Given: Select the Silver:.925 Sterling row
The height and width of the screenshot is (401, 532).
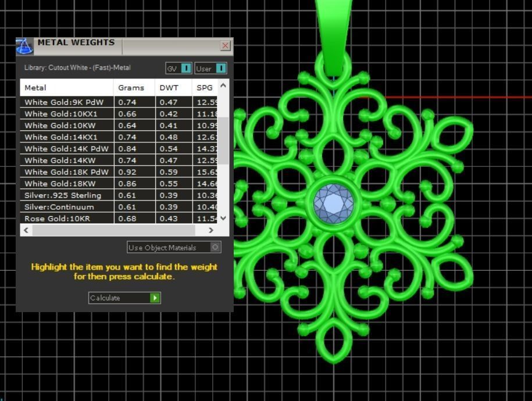Looking at the screenshot, I should [119, 195].
